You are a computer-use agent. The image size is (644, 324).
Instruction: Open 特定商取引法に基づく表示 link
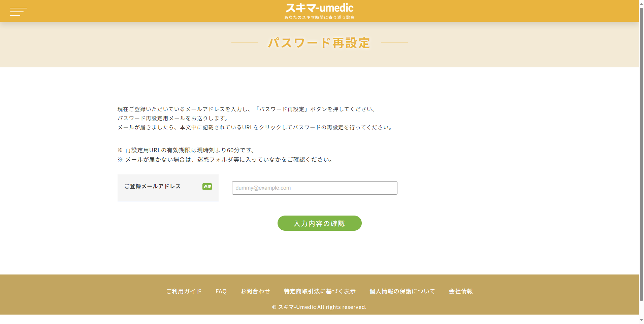(319, 291)
